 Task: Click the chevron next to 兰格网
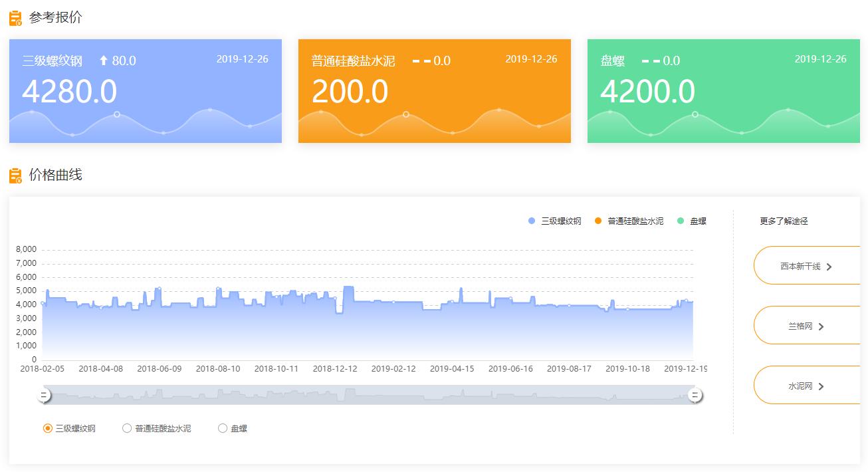[821, 326]
